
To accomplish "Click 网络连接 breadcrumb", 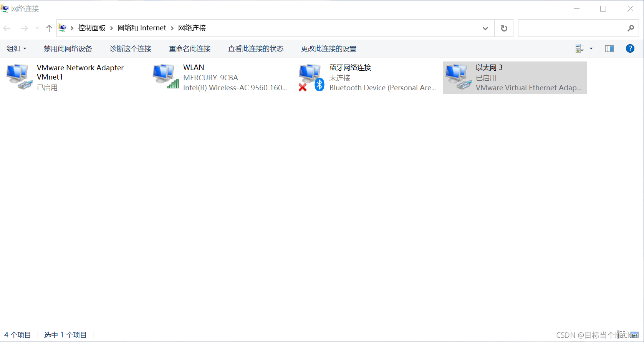I will tap(192, 28).
